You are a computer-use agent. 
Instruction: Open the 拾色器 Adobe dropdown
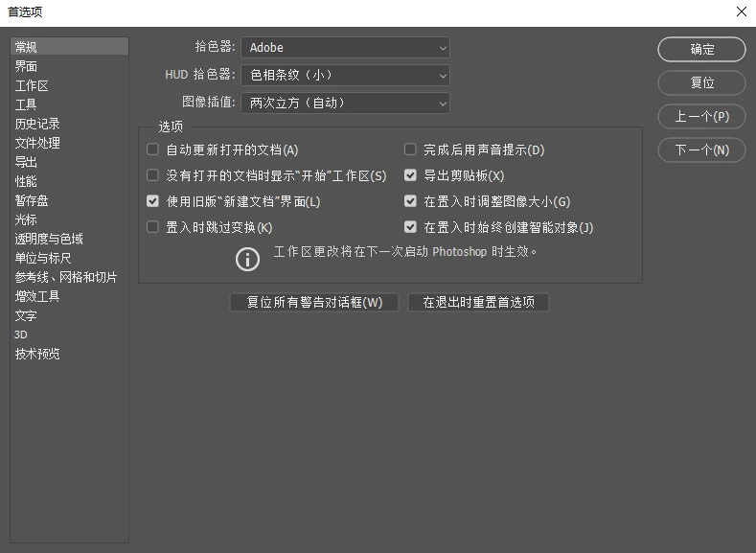(345, 48)
